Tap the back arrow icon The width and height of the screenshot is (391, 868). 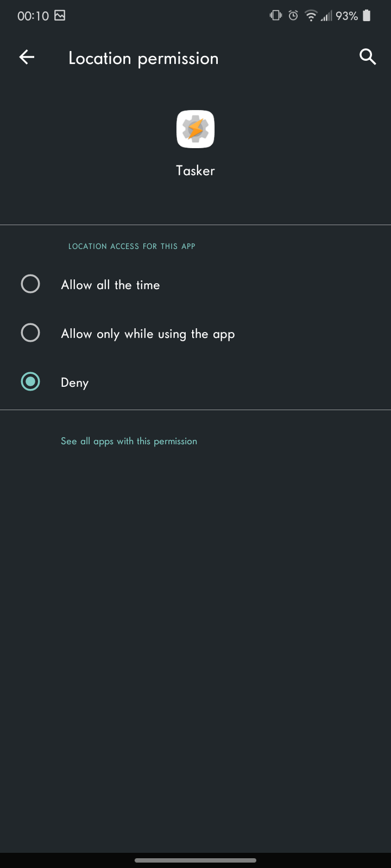27,57
